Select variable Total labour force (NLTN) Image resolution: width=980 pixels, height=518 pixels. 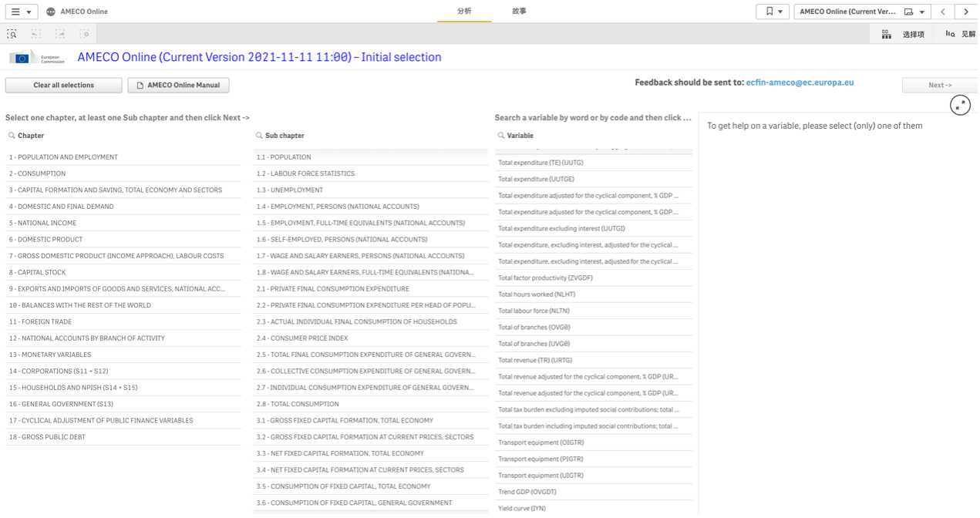pyautogui.click(x=593, y=311)
